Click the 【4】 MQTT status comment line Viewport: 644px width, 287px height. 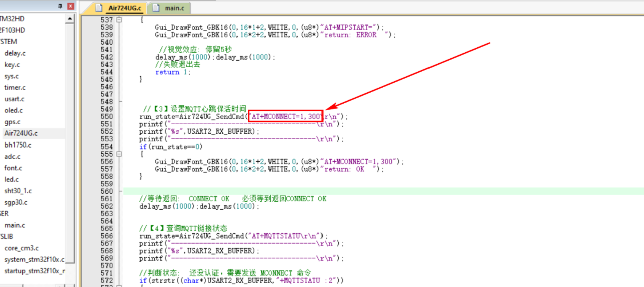pos(183,228)
